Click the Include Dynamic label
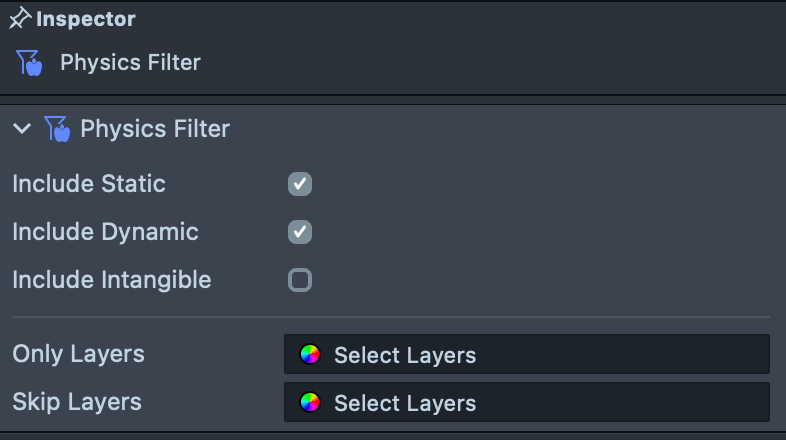This screenshot has width=786, height=440. pos(105,232)
